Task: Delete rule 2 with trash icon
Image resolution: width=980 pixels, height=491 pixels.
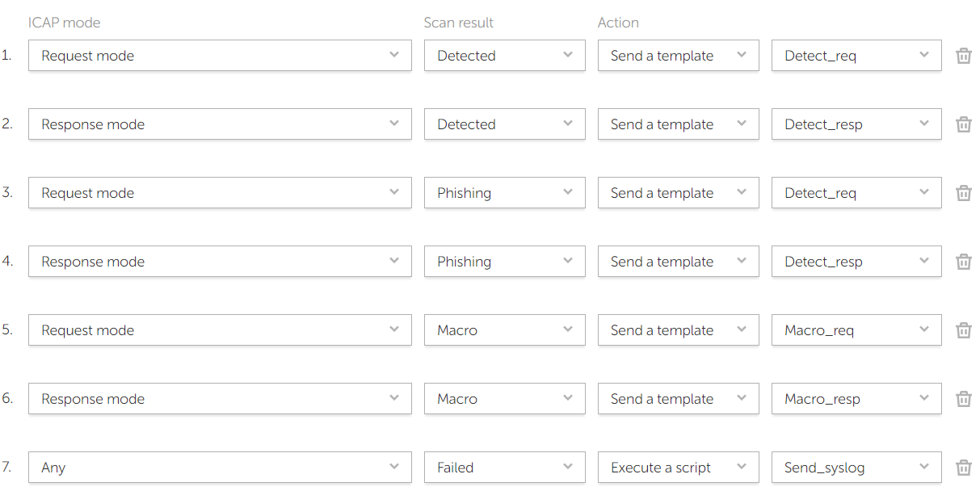Action: coord(963,124)
